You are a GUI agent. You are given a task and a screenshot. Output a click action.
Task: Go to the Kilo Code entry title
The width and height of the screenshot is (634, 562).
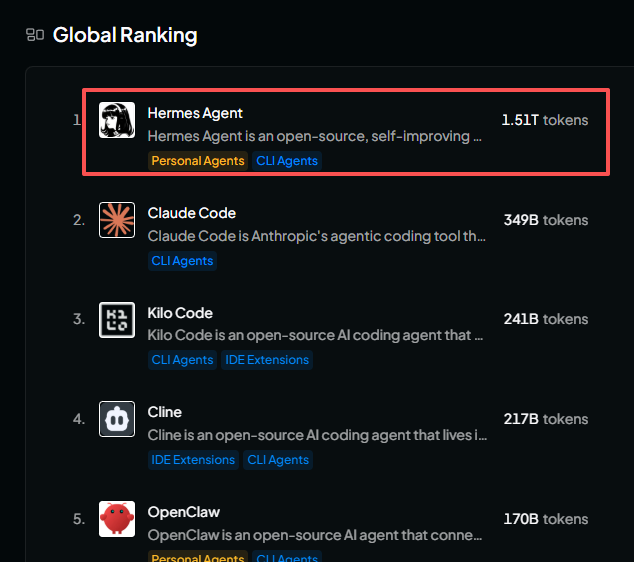(x=180, y=313)
